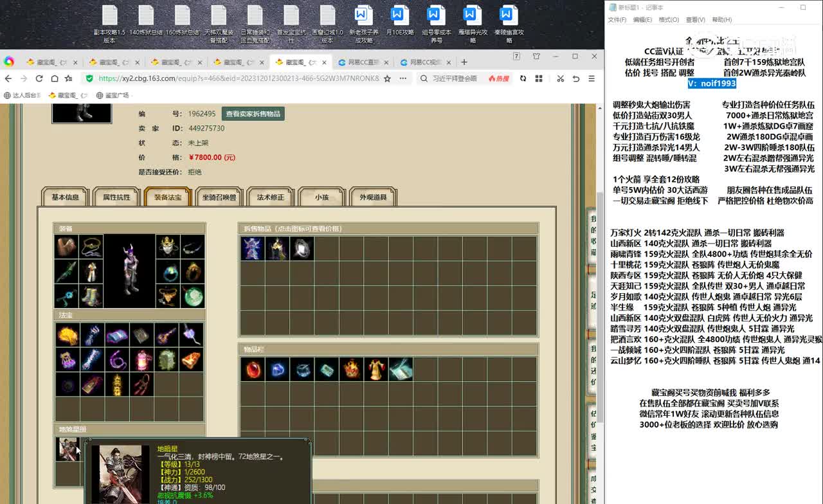Select the golden cloud 法宝 icon
Image resolution: width=823 pixels, height=504 pixels.
[67, 335]
